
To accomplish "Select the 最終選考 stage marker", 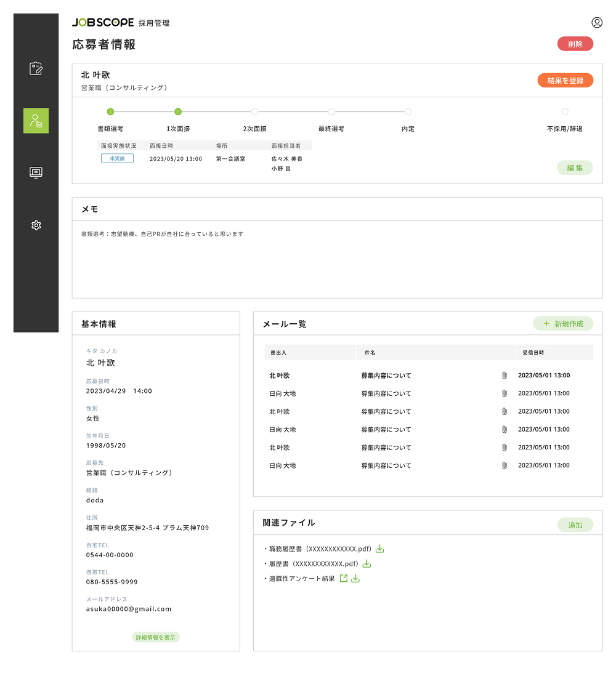I will pyautogui.click(x=331, y=111).
